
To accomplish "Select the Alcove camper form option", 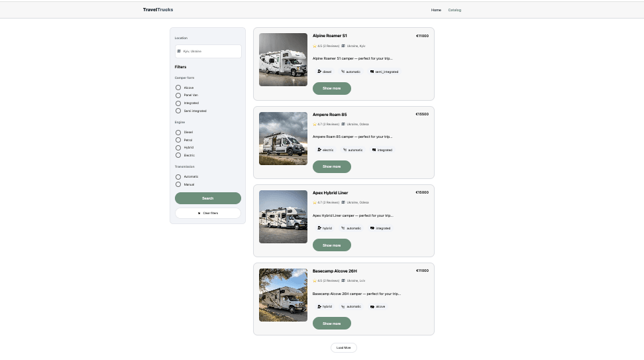I will point(178,88).
